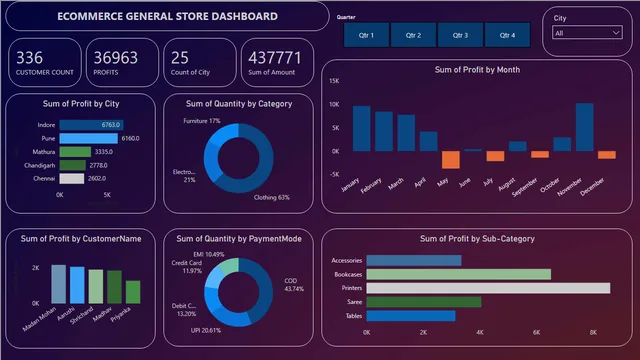Click the UPI 20.61% label
Screen dimensions: 640x360
point(206,330)
